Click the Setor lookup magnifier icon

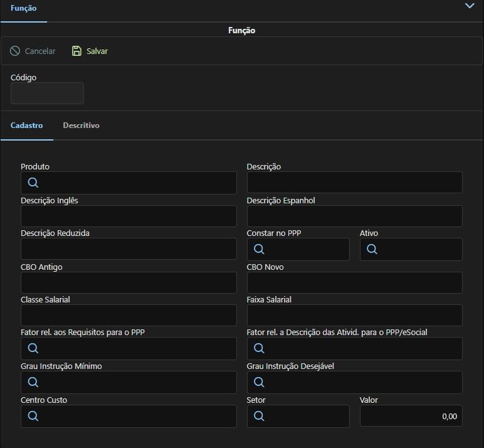pos(259,416)
